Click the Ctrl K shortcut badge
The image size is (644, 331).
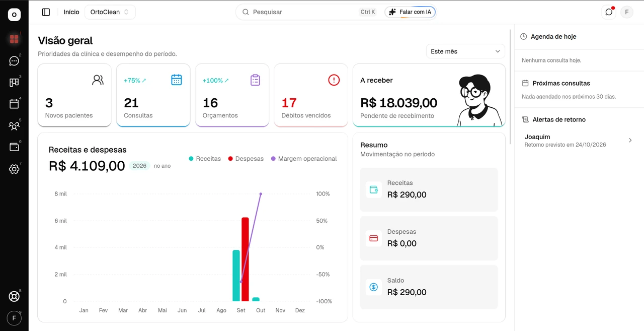tap(368, 12)
